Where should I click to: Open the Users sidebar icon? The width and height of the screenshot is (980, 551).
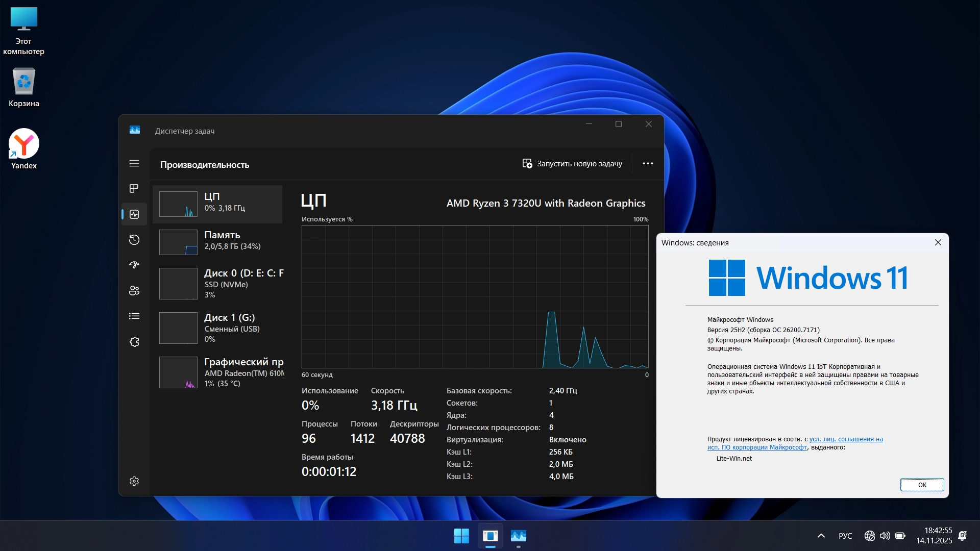coord(134,291)
